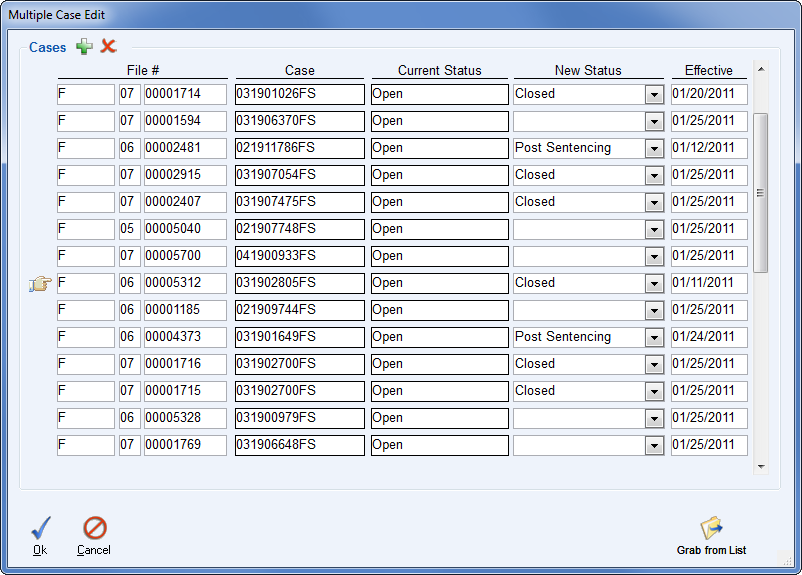Click the Cancel prohibition icon
The width and height of the screenshot is (802, 575).
point(95,528)
